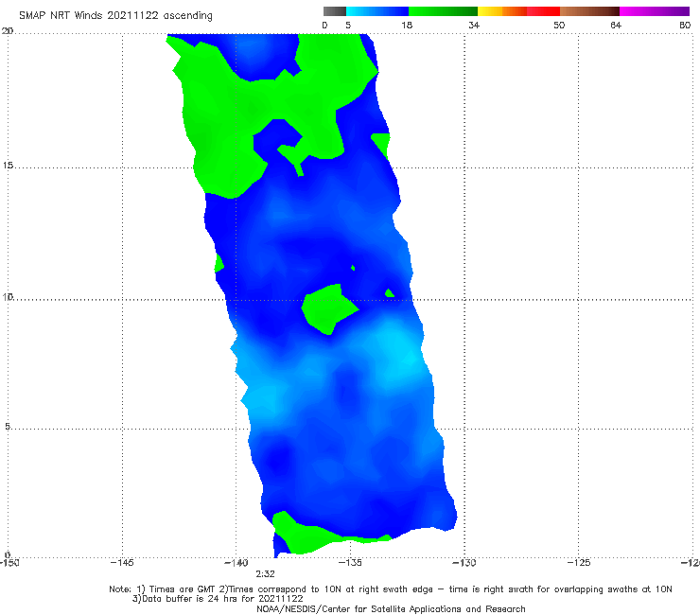
Task: Click the title 'SMAP NRT Winds 20211122 ascending'
Action: [115, 16]
